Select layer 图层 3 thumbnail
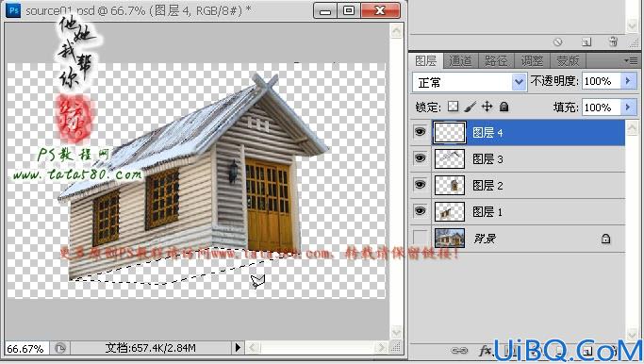Viewport: 644px width, 364px height. (450, 158)
